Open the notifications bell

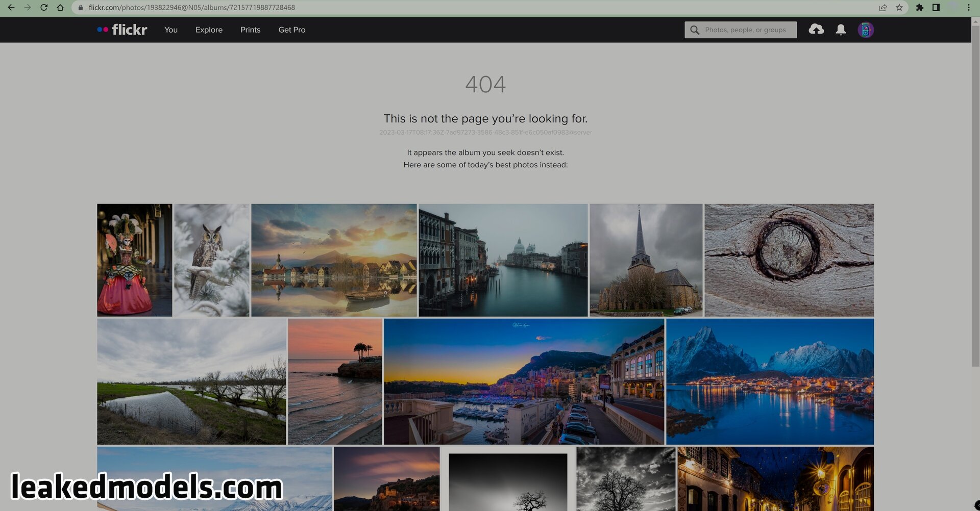coord(841,30)
